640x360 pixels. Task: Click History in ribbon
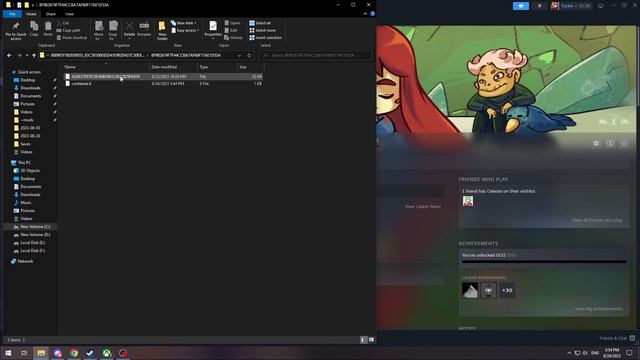[233, 38]
